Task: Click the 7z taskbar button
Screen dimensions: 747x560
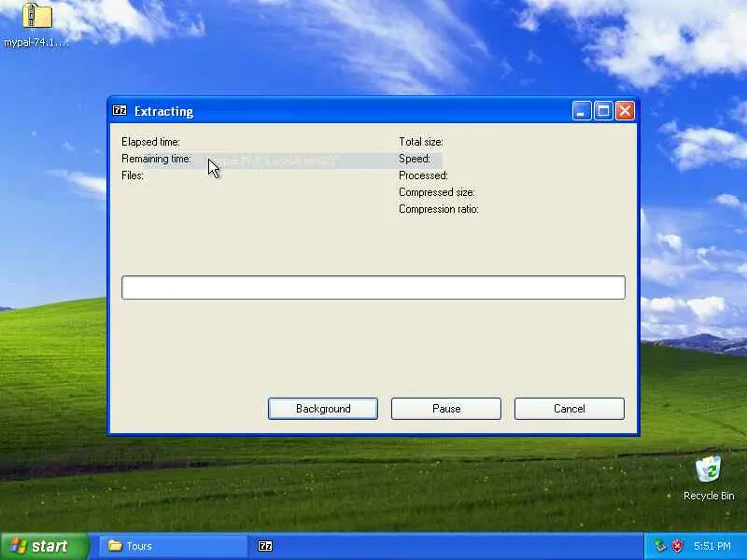Action: tap(265, 546)
